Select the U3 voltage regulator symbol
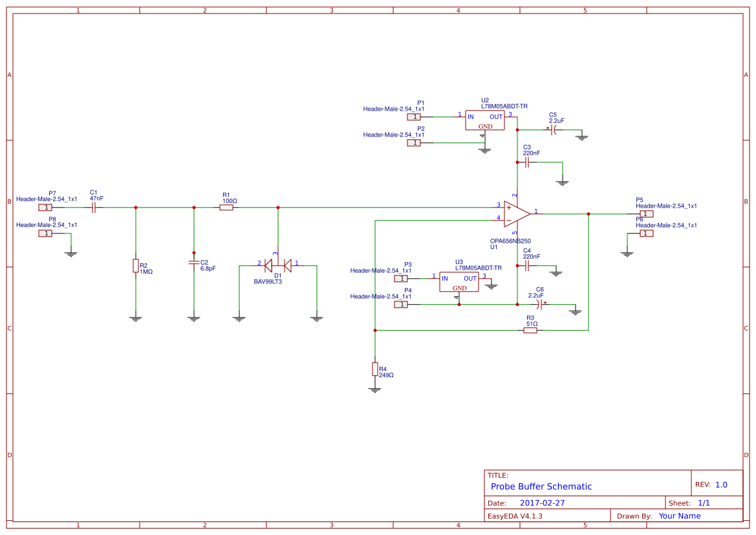 coord(459,281)
